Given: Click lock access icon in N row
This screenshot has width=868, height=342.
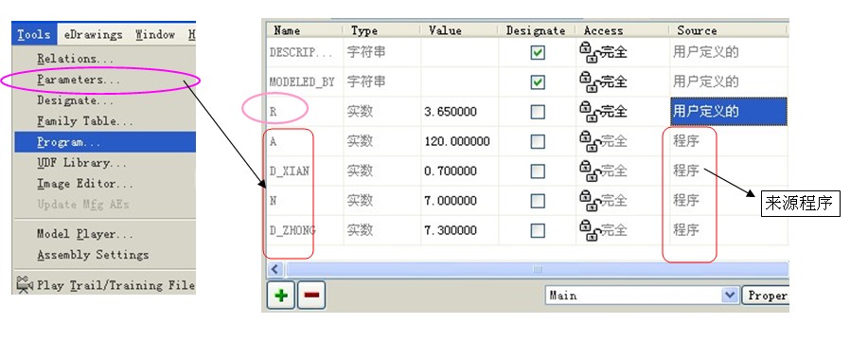Looking at the screenshot, I should point(589,200).
